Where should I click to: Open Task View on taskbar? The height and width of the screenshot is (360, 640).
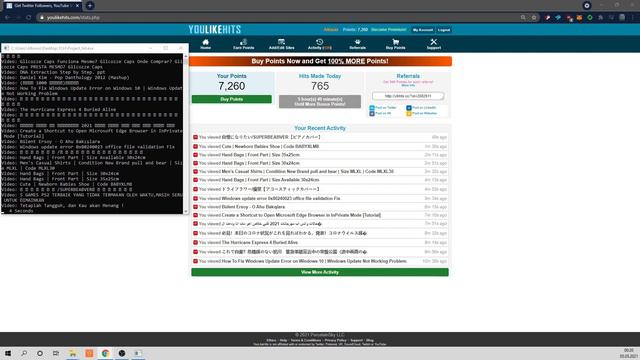(56, 353)
